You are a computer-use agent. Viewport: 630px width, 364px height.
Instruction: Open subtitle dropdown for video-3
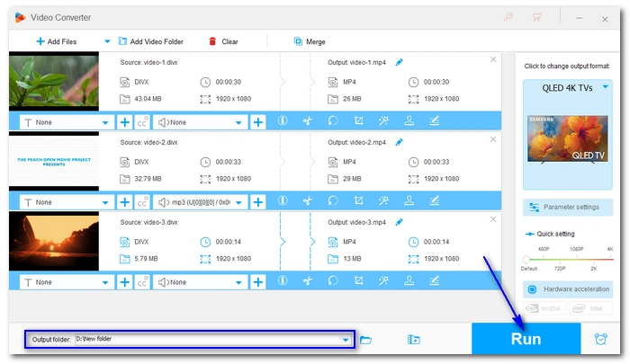point(67,281)
